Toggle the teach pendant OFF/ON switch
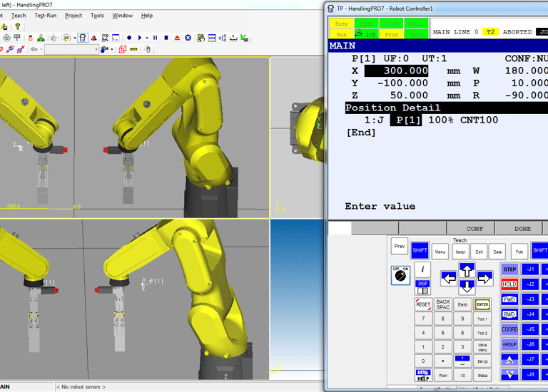Image resolution: width=548 pixels, height=392 pixels. pos(400,275)
